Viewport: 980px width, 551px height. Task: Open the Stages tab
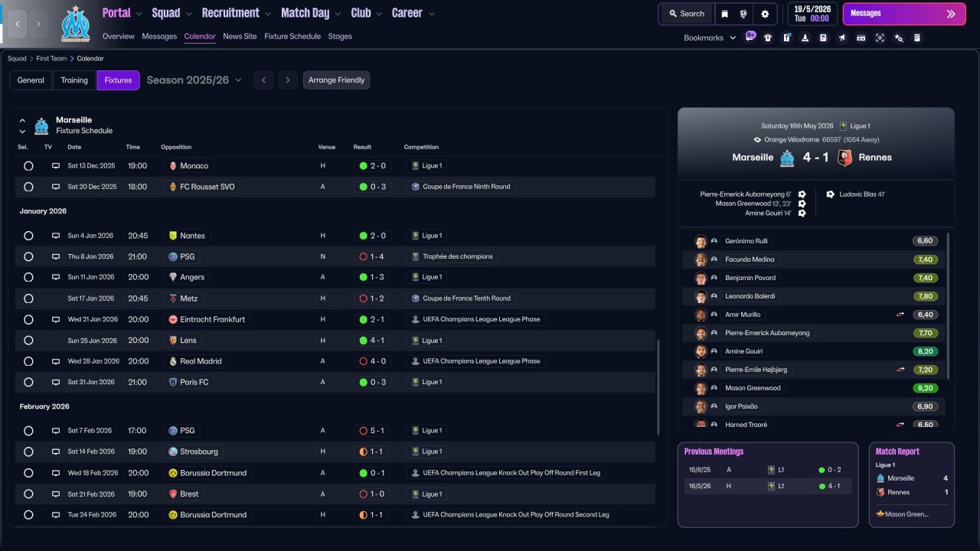click(x=340, y=36)
